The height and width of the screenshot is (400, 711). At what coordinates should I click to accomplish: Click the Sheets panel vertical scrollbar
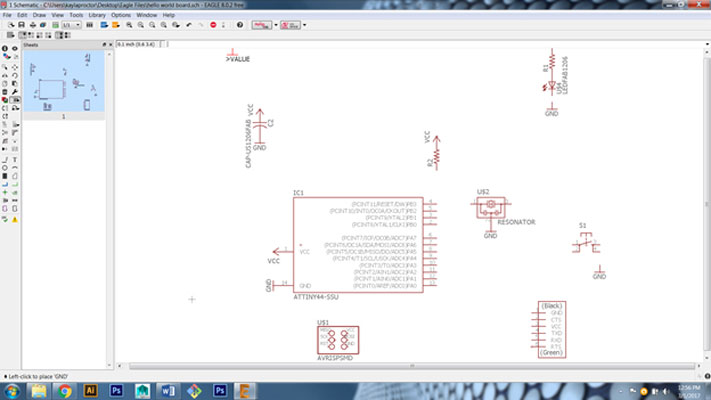109,209
